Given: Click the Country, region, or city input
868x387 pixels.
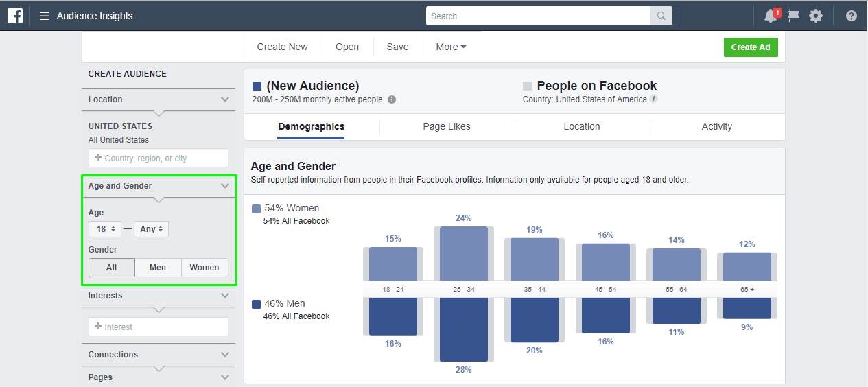Looking at the screenshot, I should (x=159, y=158).
